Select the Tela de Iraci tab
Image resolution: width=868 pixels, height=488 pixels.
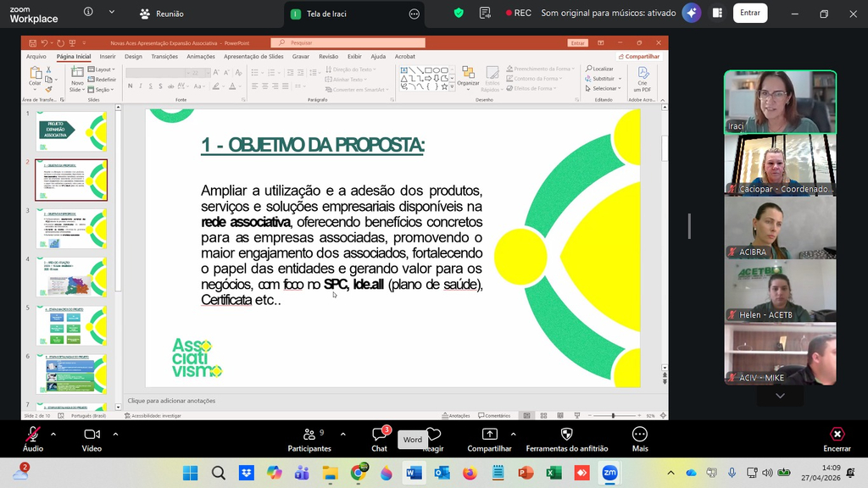(x=325, y=14)
